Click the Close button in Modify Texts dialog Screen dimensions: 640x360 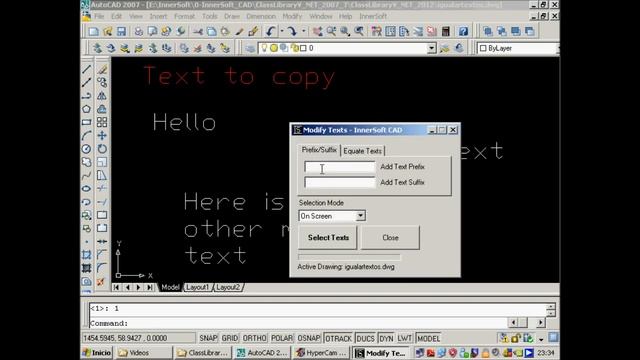[390, 238]
